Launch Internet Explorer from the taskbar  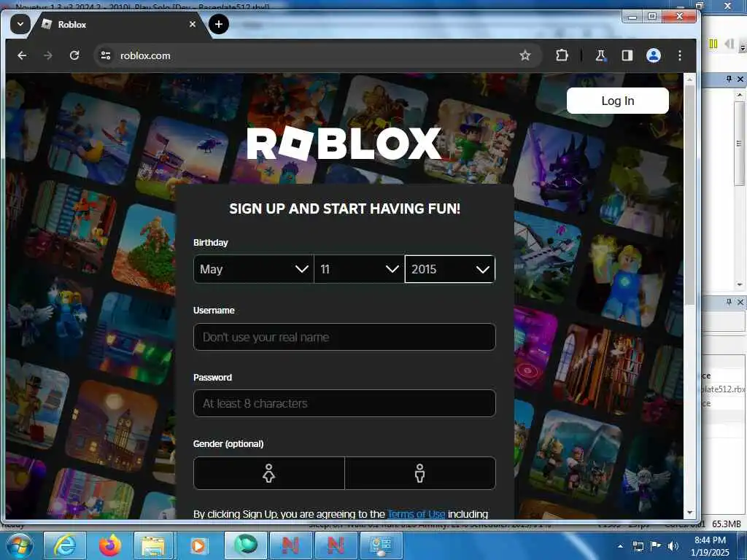tap(65, 545)
